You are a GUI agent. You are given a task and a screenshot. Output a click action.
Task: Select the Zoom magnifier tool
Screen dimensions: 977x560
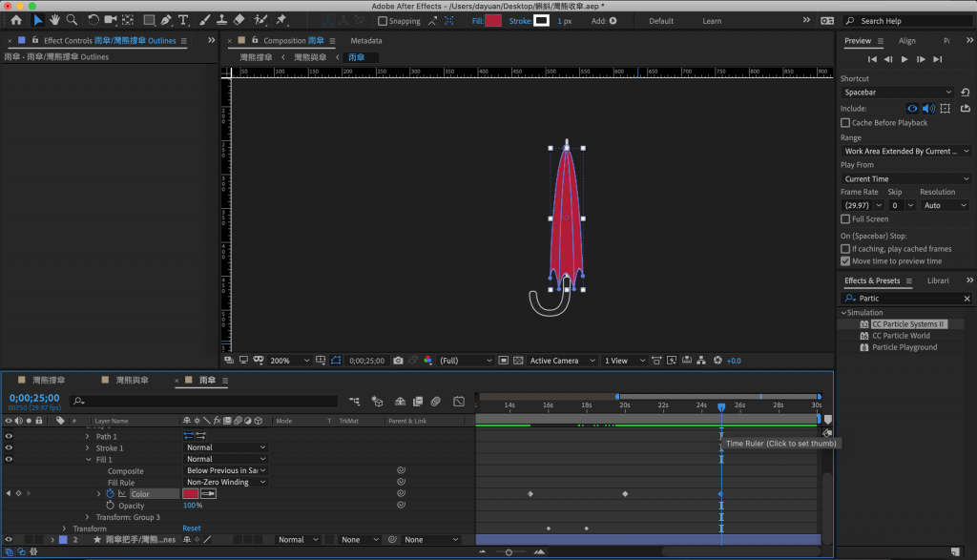(73, 21)
